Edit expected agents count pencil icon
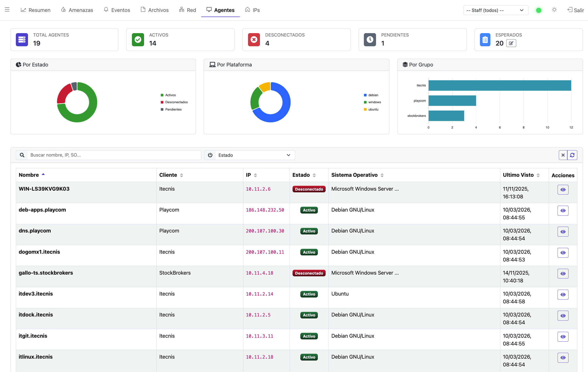The image size is (588, 372). (511, 43)
